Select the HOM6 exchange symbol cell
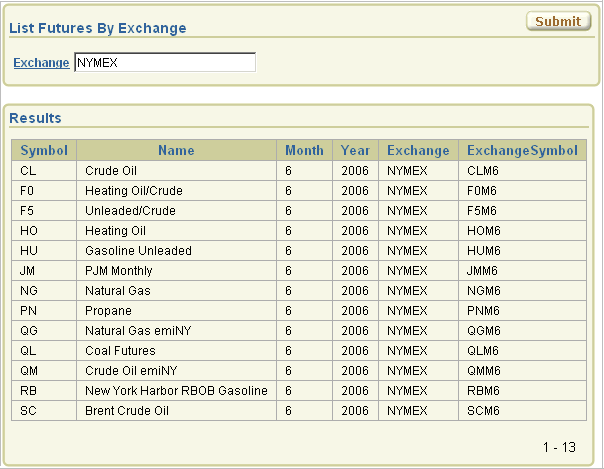The image size is (604, 469). (x=522, y=231)
